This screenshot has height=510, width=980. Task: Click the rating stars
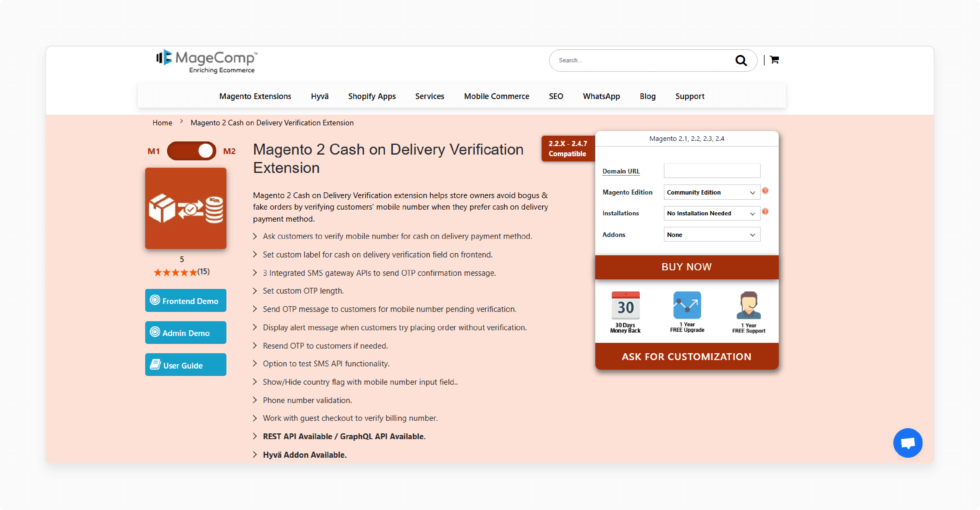tap(175, 272)
